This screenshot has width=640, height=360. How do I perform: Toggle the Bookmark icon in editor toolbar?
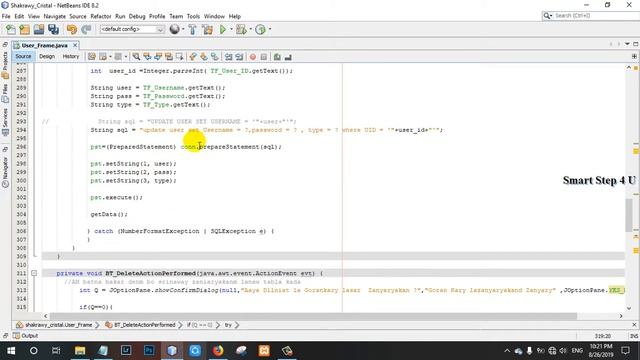214,57
